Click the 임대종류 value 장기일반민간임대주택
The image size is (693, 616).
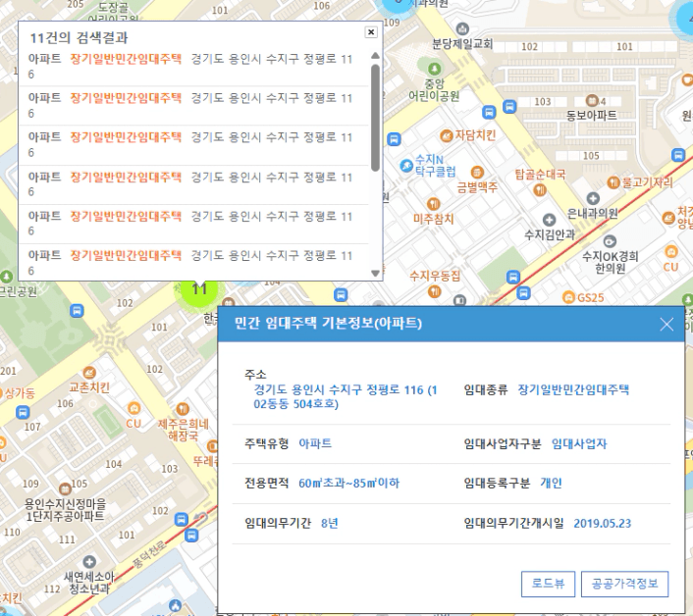point(573,389)
